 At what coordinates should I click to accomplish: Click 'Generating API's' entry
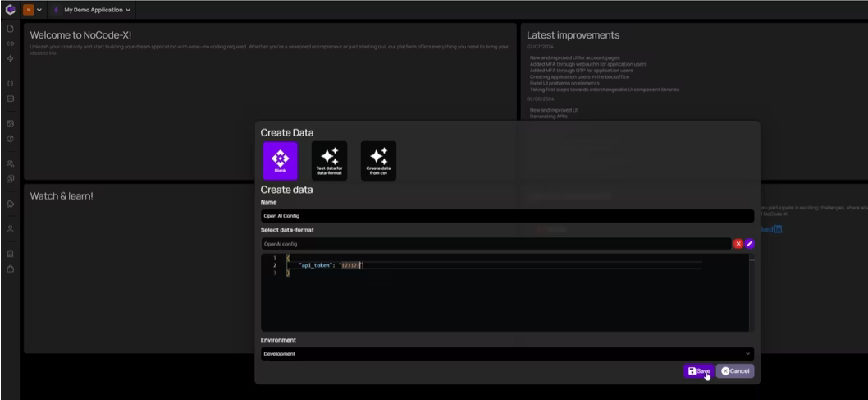[x=549, y=117]
